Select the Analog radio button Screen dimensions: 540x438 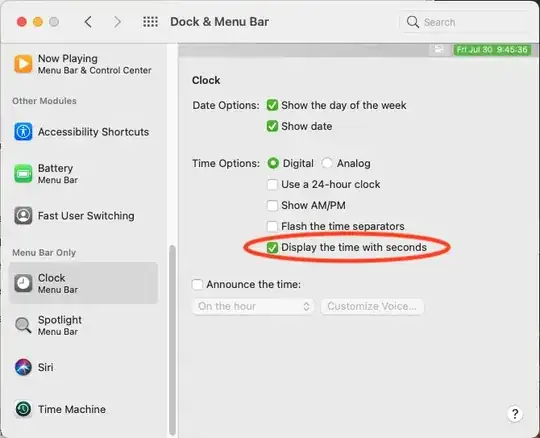click(327, 163)
